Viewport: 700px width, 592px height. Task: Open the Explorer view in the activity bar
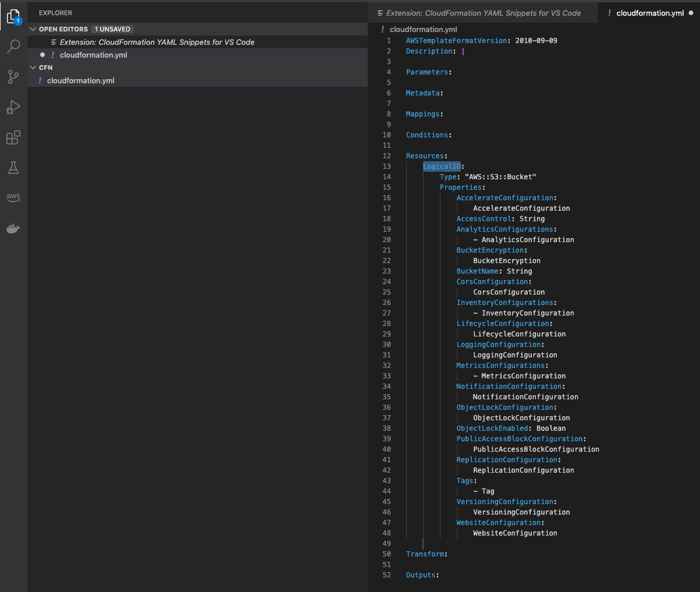(x=13, y=16)
